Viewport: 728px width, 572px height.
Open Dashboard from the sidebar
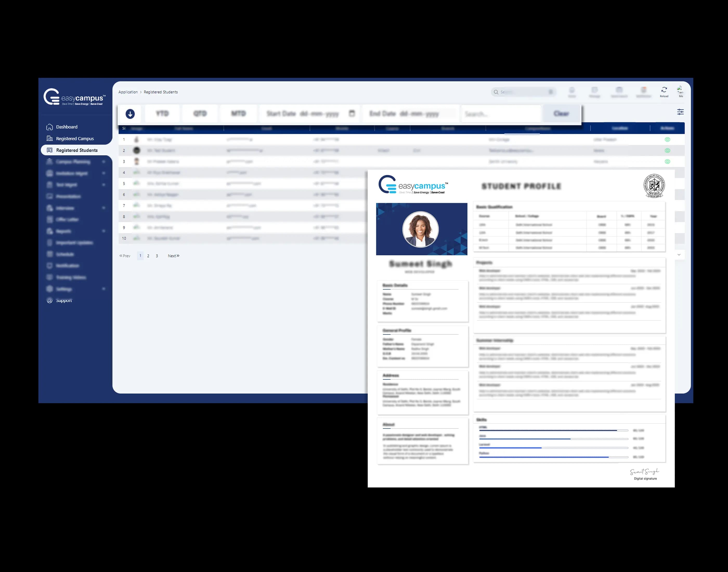(67, 127)
